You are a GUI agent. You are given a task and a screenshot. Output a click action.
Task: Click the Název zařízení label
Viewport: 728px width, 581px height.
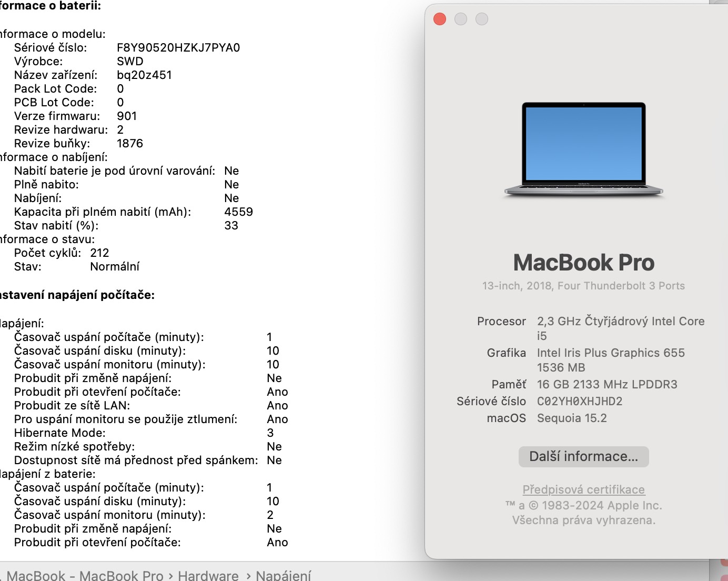56,75
